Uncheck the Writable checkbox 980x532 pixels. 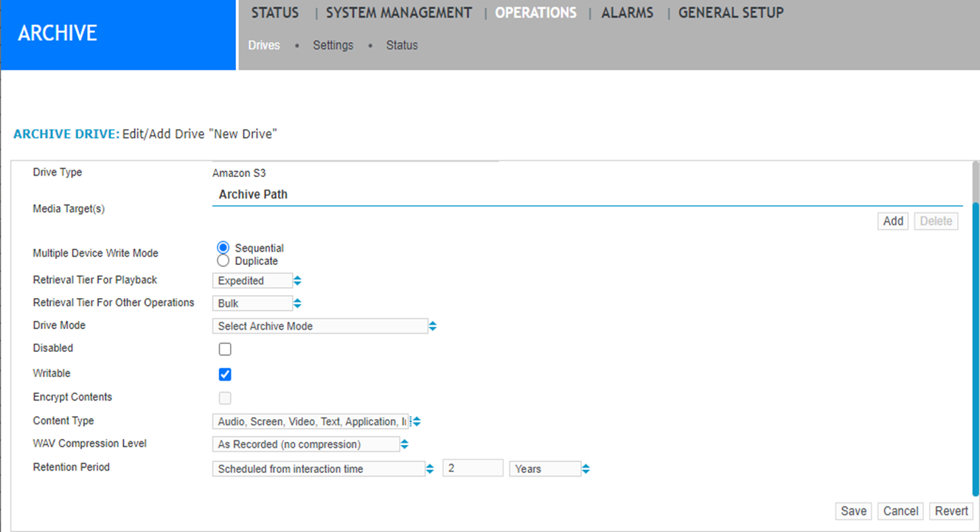click(224, 374)
